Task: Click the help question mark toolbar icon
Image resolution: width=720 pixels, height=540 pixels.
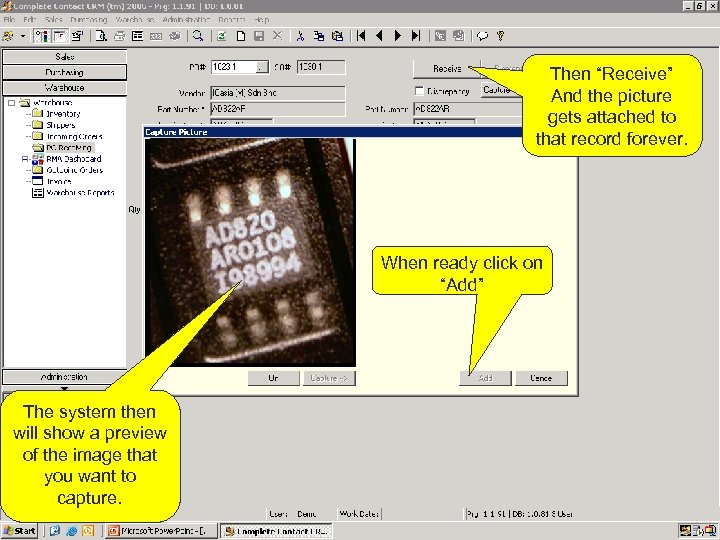Action: click(x=501, y=36)
